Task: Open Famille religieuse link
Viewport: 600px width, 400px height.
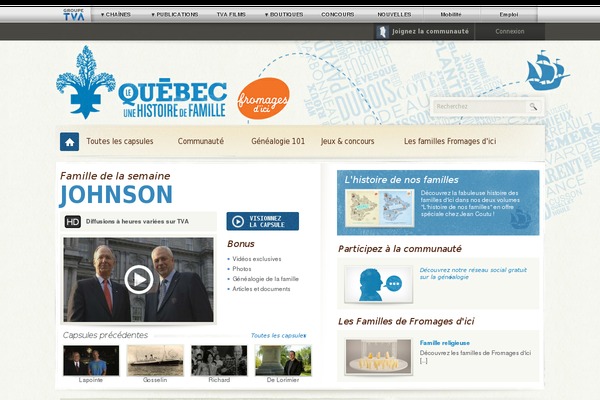Action: coord(445,343)
